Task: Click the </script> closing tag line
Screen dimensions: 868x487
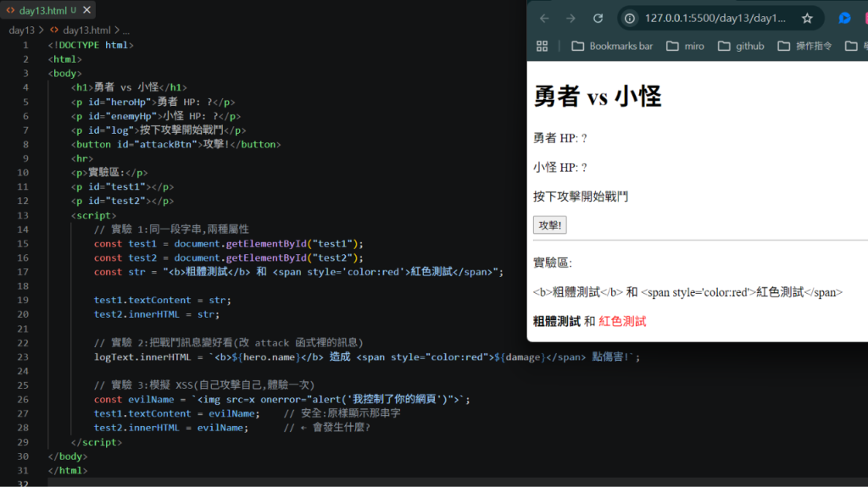Action: (x=97, y=442)
